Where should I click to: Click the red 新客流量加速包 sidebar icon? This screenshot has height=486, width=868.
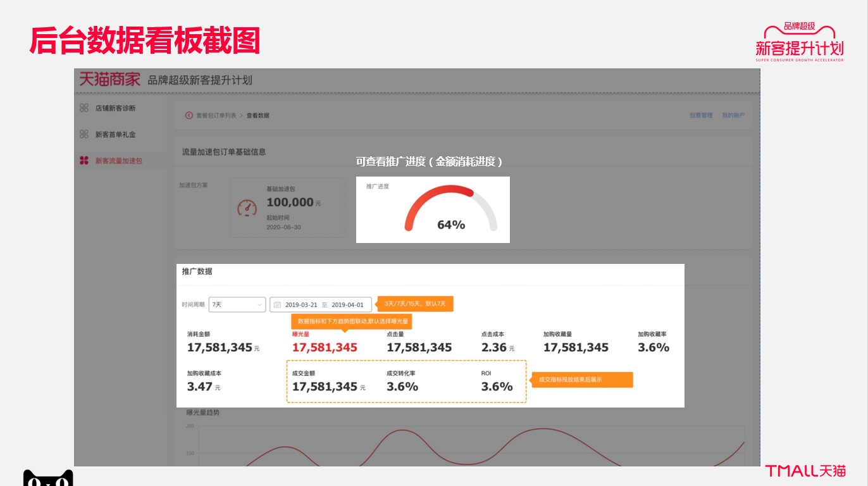click(x=84, y=161)
